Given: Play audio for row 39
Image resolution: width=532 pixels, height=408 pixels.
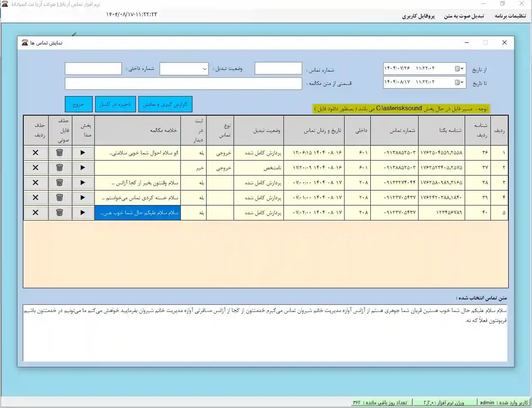Looking at the screenshot, I should point(83,198).
